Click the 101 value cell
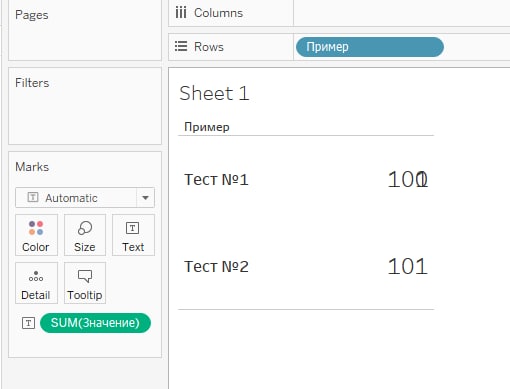The image size is (510, 389). (408, 267)
